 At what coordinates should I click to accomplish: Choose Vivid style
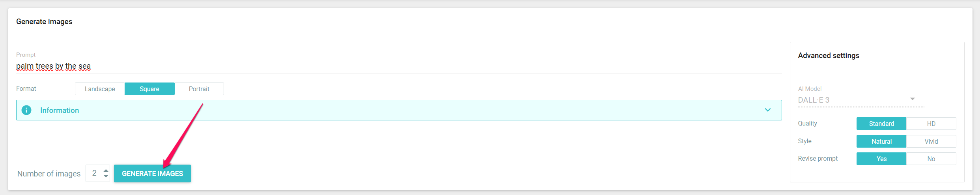(x=931, y=141)
